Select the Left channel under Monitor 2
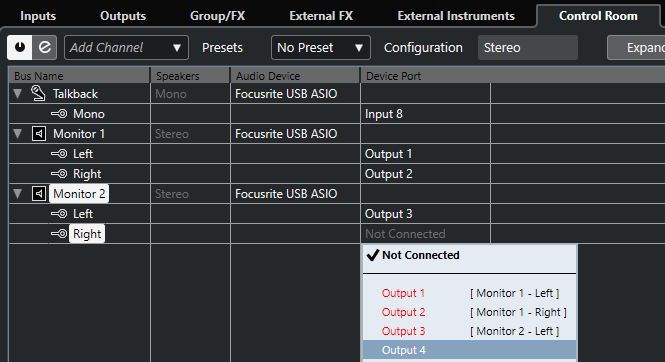 (83, 214)
